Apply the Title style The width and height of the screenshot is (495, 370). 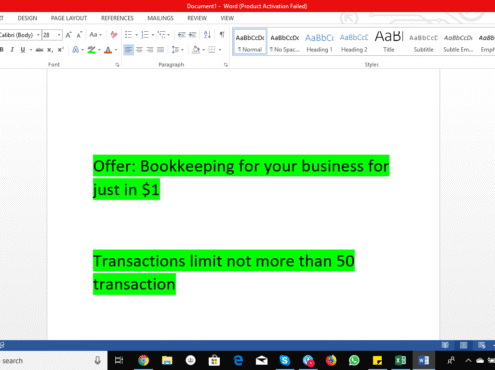tap(389, 42)
